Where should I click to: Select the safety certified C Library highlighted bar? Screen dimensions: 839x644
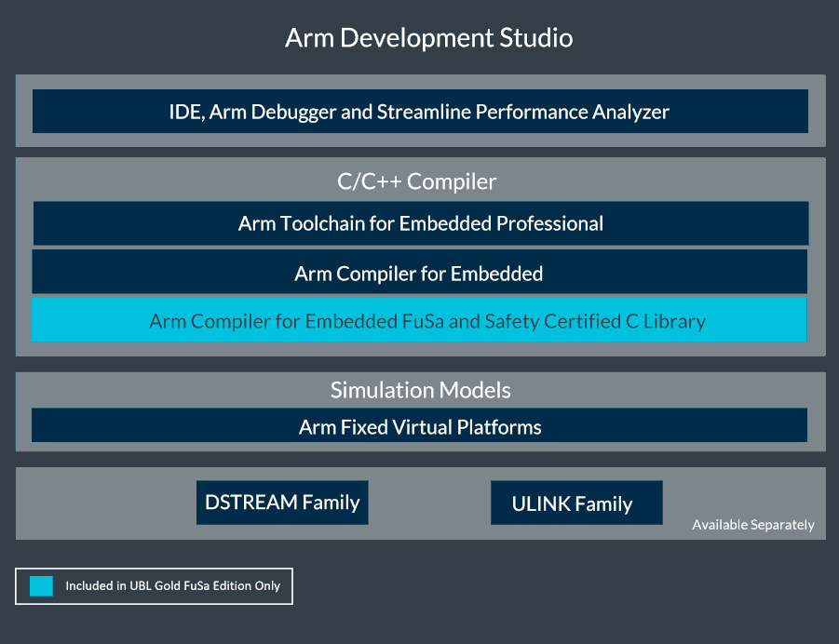(x=420, y=320)
